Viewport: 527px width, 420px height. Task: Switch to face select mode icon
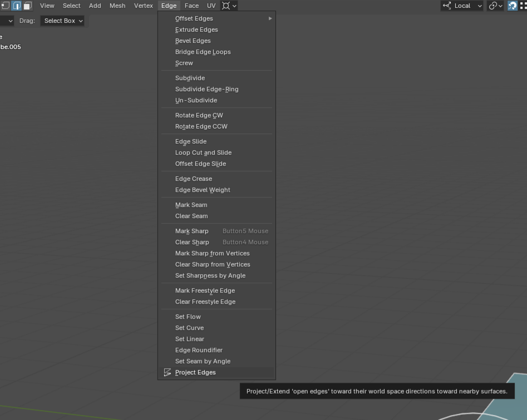(x=28, y=6)
